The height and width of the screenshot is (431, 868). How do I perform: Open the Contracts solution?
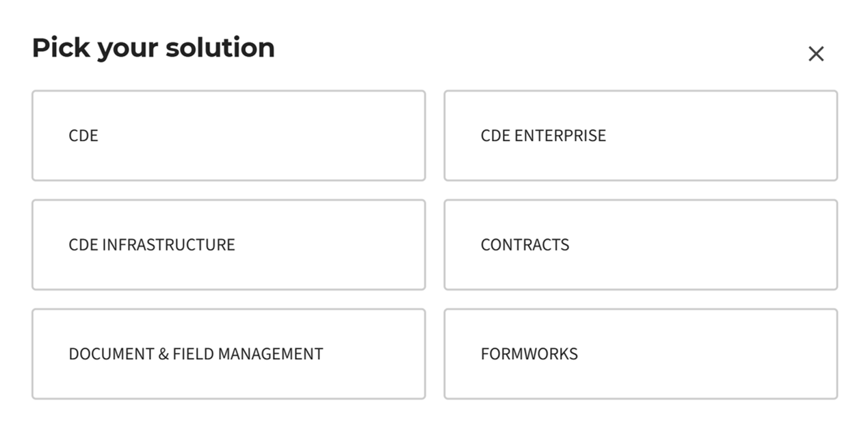(640, 245)
